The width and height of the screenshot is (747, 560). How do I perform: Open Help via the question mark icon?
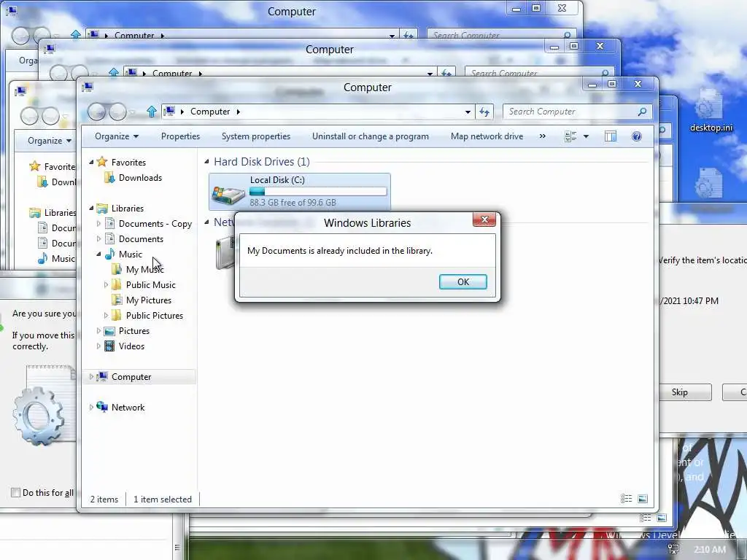click(636, 136)
